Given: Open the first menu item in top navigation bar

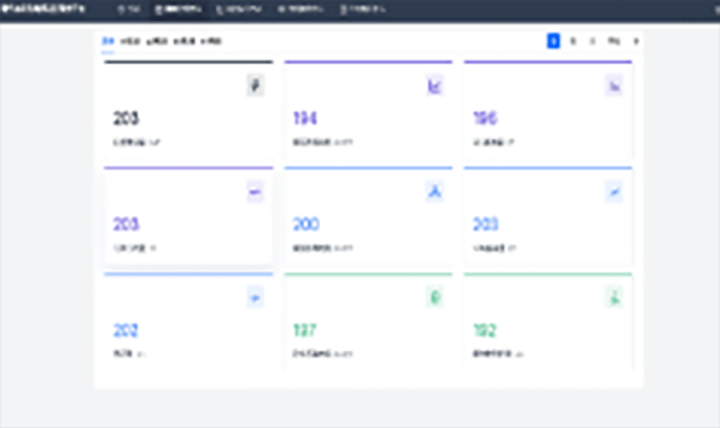Looking at the screenshot, I should tap(128, 10).
